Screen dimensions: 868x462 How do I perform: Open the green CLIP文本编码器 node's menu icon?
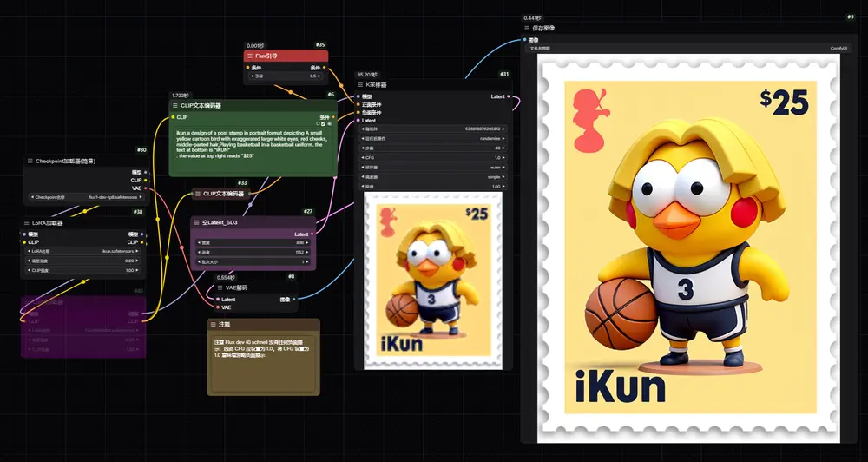click(175, 105)
